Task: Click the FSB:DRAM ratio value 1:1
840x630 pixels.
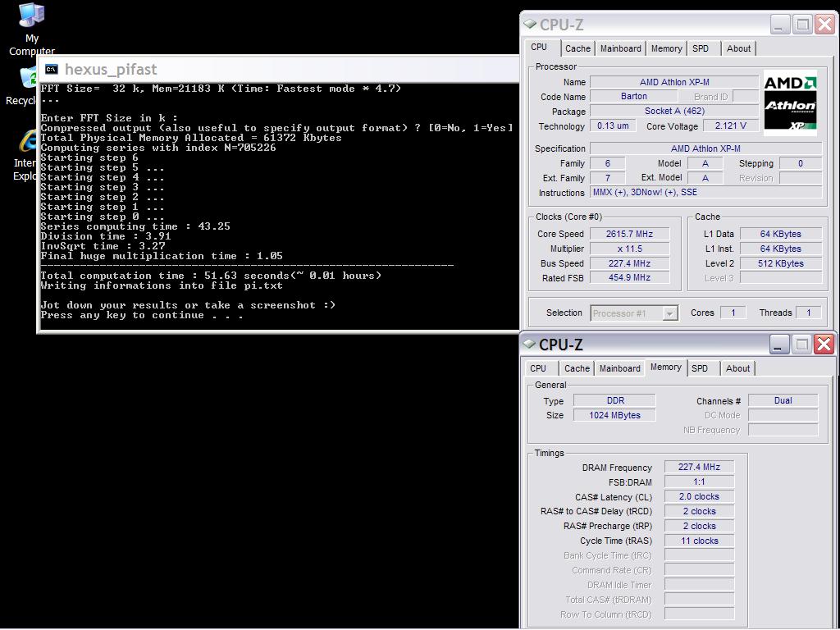Action: pyautogui.click(x=699, y=482)
